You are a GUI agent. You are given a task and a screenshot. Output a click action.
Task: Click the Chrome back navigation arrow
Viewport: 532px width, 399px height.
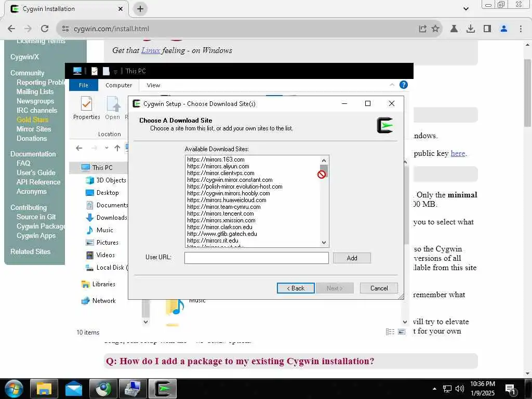pyautogui.click(x=11, y=29)
